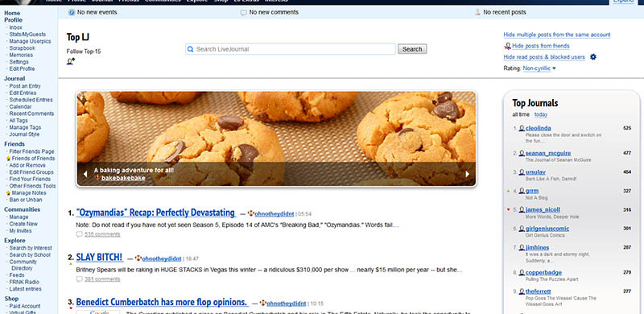
Task: Click user icon beside cleolinda
Action: 522,128
